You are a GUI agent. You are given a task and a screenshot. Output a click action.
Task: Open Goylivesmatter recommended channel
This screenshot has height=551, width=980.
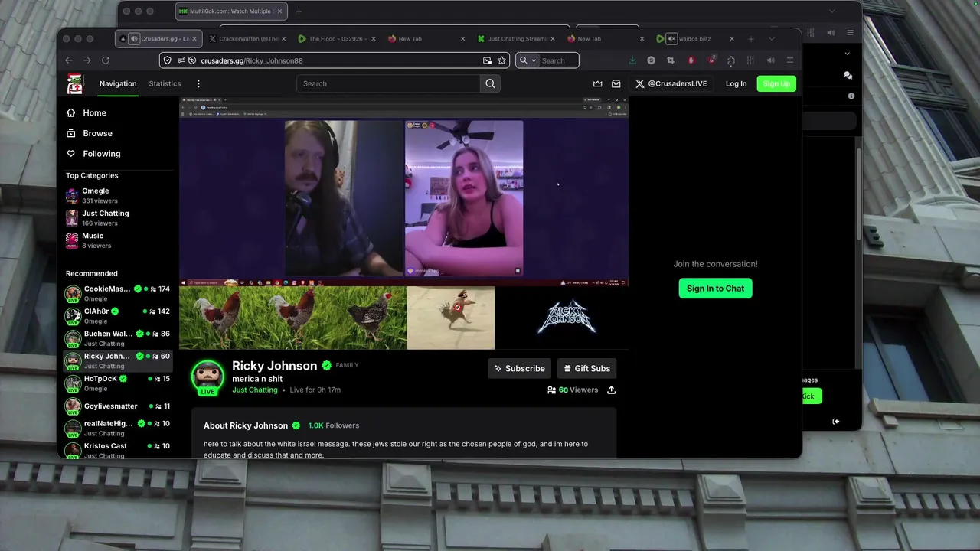118,406
